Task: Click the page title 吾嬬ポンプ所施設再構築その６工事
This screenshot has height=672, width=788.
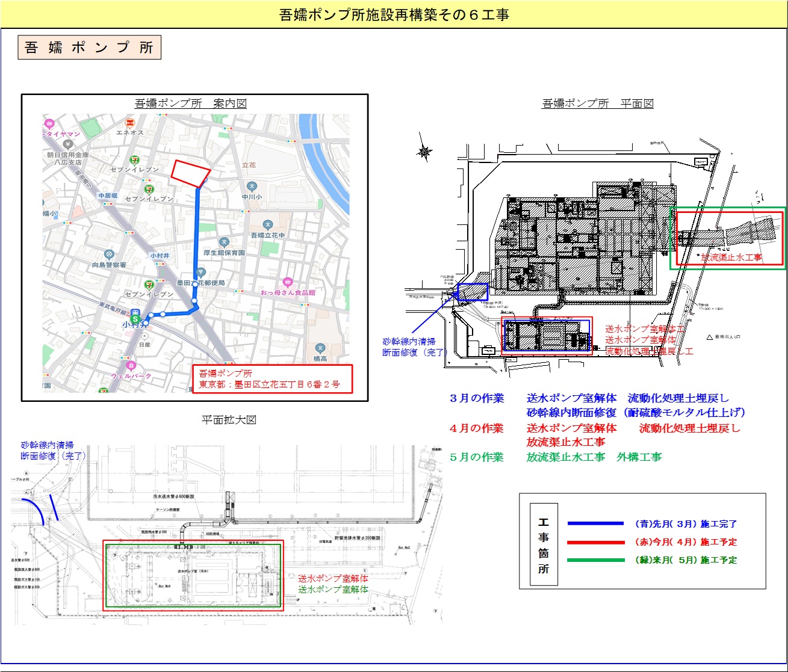Action: [x=394, y=15]
